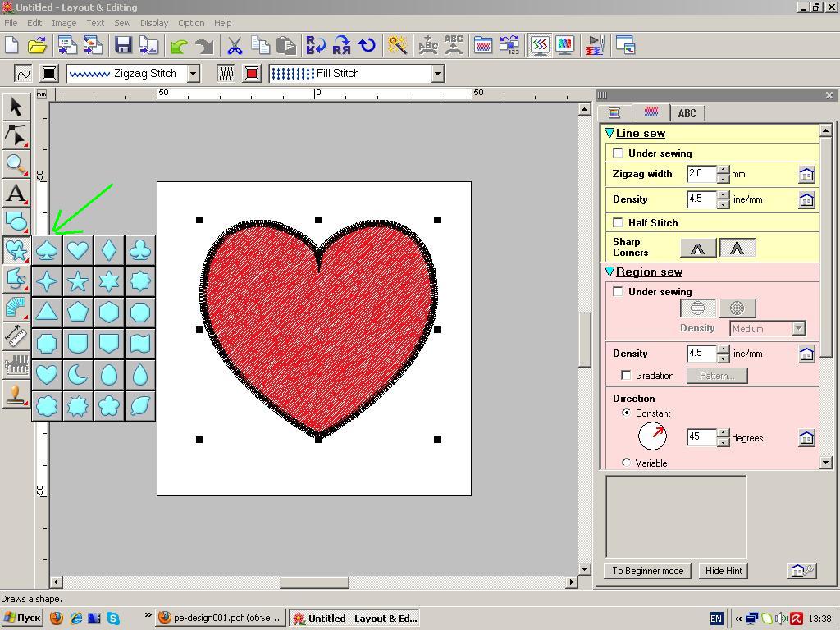Select the Text tool in left toolbar
Screen dimensions: 840x630
tap(16, 194)
